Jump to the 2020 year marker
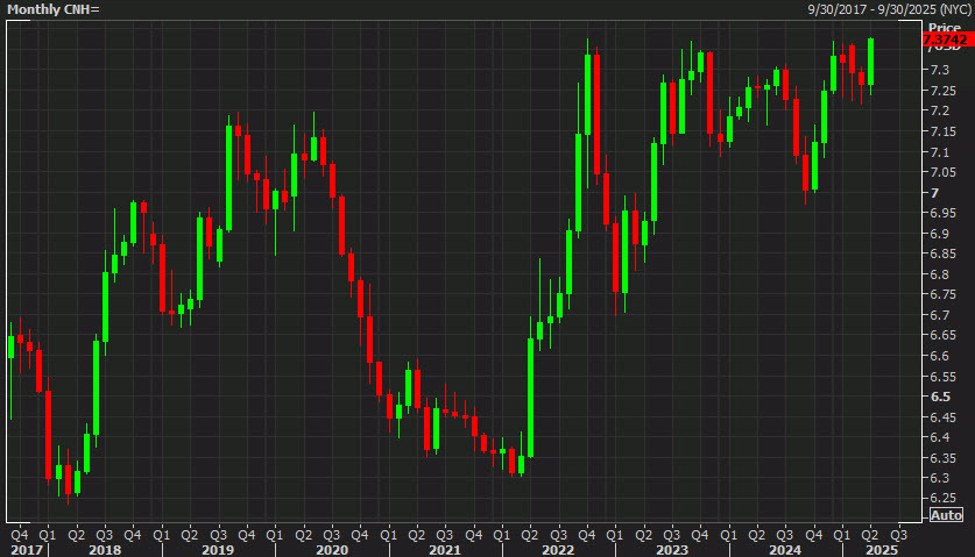Viewport: 975px width, 557px height. [x=332, y=549]
